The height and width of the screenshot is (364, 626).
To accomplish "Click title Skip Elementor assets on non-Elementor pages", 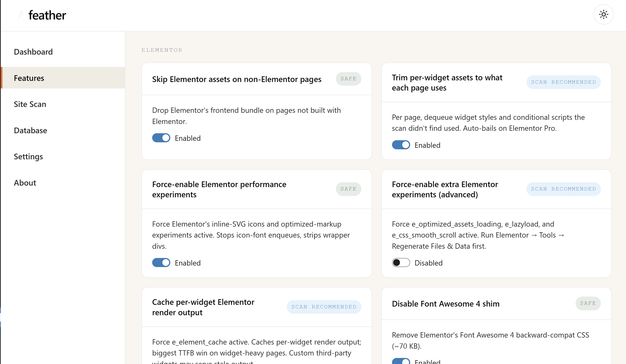I will coord(237,79).
